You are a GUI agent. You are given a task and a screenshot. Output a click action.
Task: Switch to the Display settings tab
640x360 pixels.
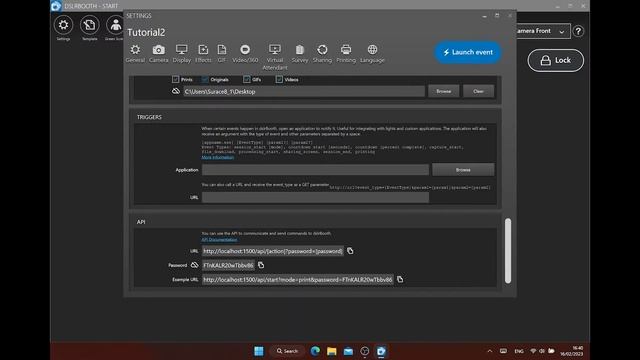coord(182,53)
